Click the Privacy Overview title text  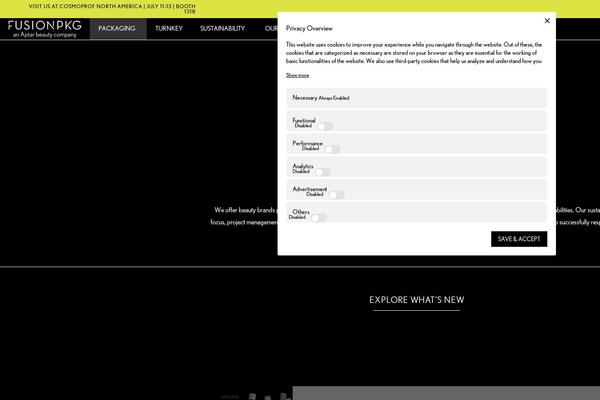(x=309, y=28)
